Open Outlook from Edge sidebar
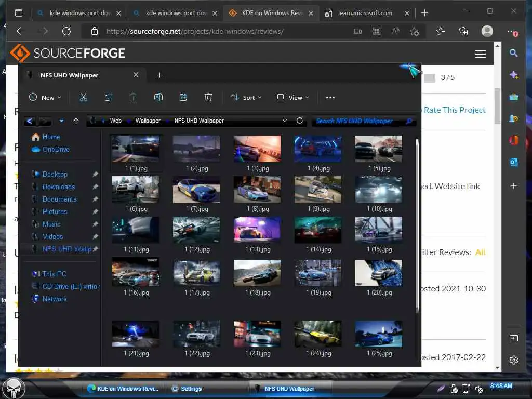 (x=514, y=162)
